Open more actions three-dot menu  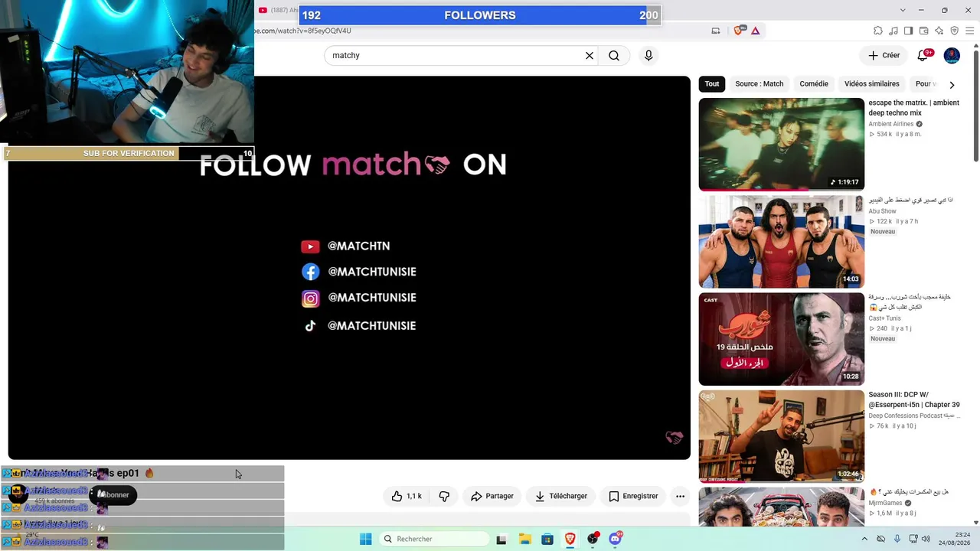[680, 496]
